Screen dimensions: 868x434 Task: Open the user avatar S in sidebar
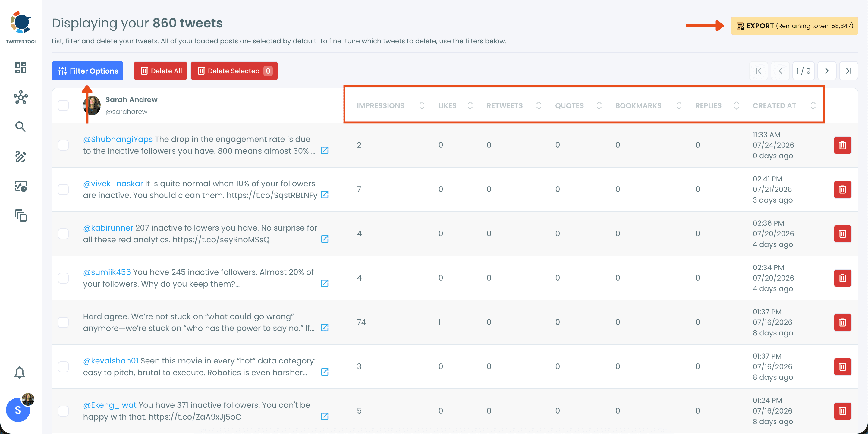pos(18,410)
